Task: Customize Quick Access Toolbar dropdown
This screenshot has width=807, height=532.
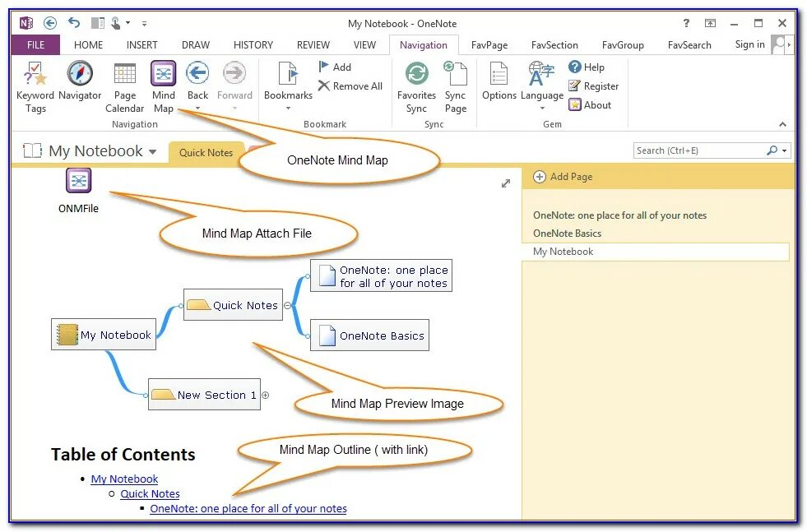Action: coord(144,23)
